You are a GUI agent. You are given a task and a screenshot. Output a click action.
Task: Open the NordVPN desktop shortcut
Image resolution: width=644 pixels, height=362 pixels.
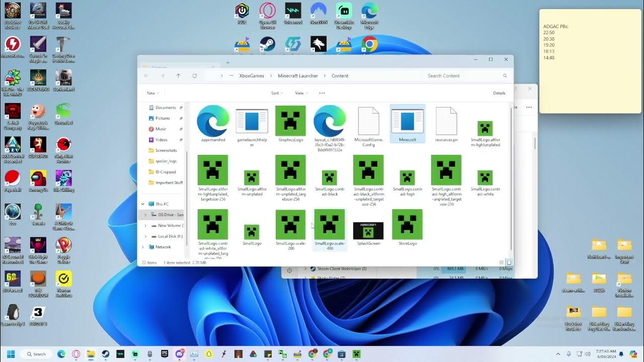point(318,14)
